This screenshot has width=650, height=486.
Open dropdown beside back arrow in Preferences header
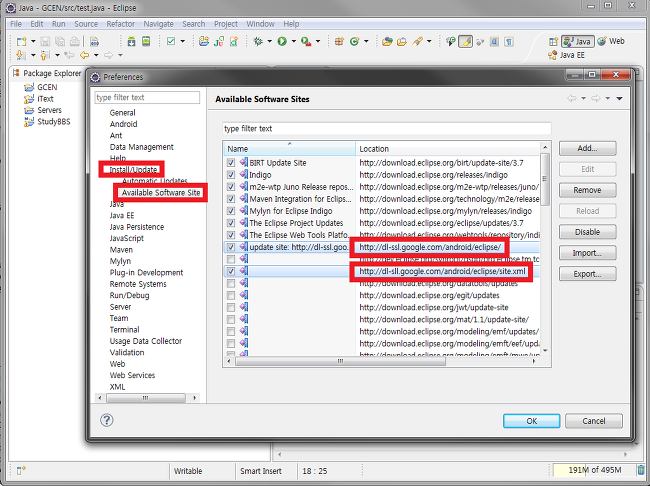click(x=583, y=98)
